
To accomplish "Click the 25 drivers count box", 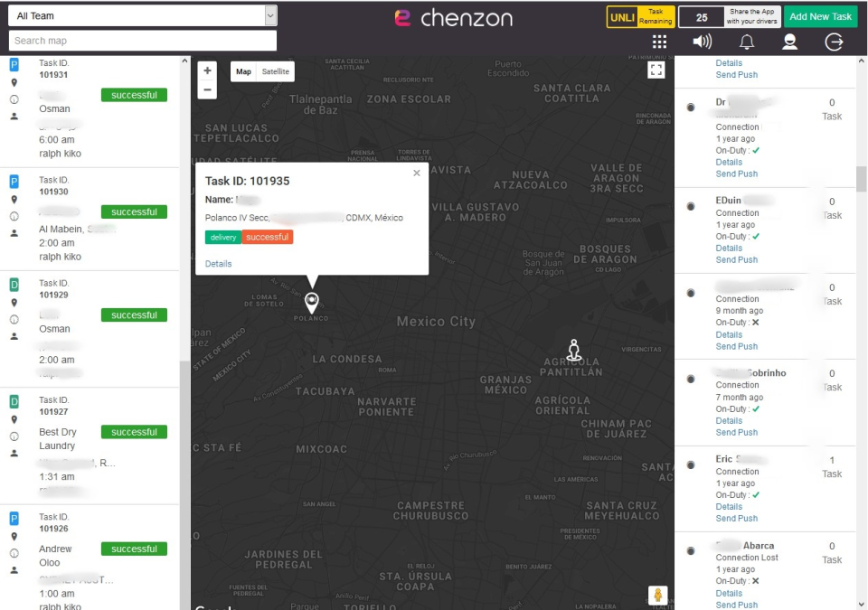I will coord(702,17).
